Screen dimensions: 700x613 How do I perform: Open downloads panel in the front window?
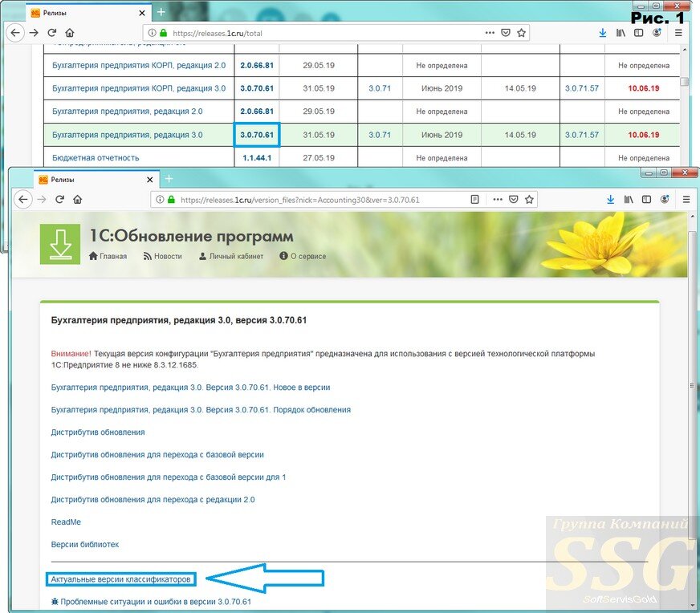[610, 200]
